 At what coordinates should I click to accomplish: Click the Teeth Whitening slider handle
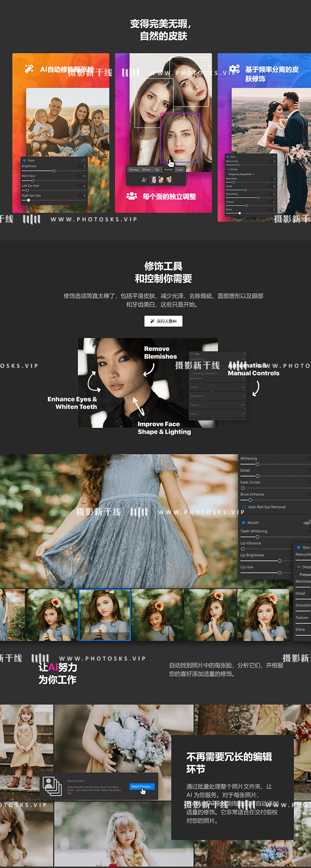coord(258,537)
